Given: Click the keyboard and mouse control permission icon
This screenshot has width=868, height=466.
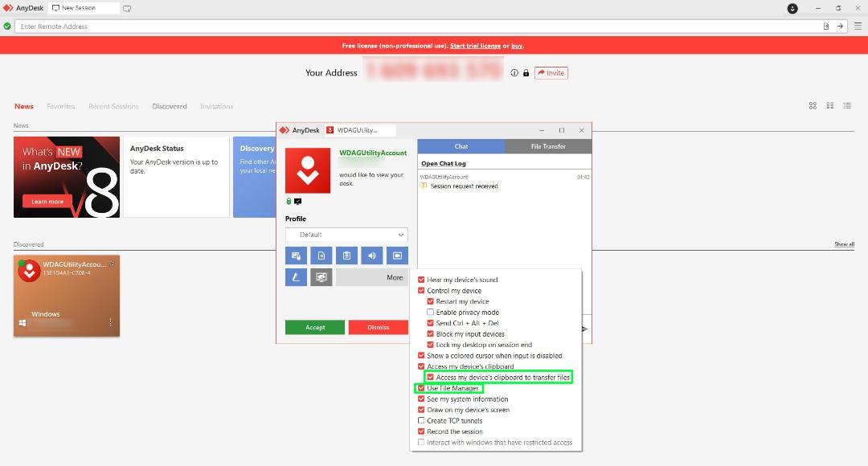Looking at the screenshot, I should (296, 255).
